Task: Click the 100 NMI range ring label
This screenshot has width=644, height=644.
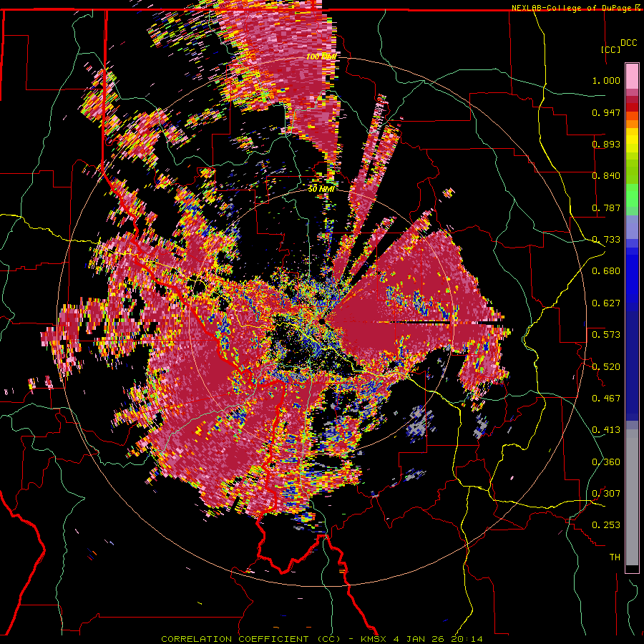Action: (321, 57)
